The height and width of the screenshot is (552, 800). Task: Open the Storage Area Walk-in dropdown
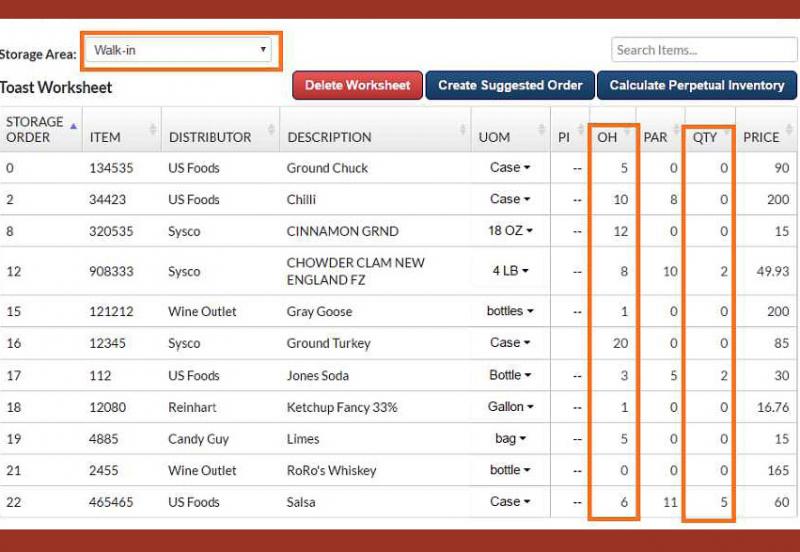pos(181,50)
